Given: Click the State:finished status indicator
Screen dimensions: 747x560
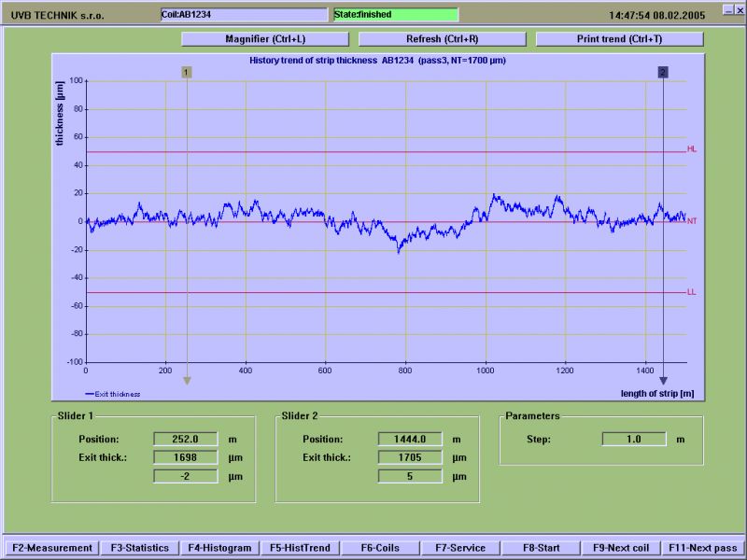Looking at the screenshot, I should [396, 15].
